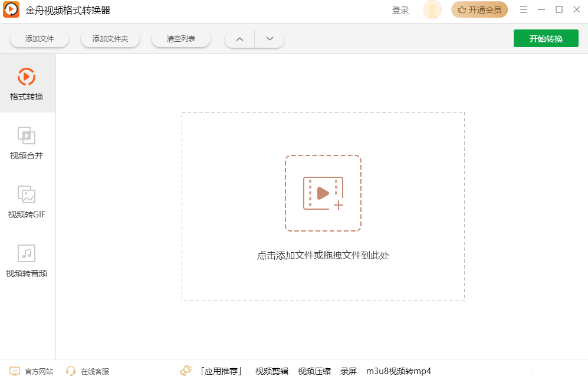Screen dimensions: 588x380
Task: Move item down with the down arrow
Action: pos(270,39)
